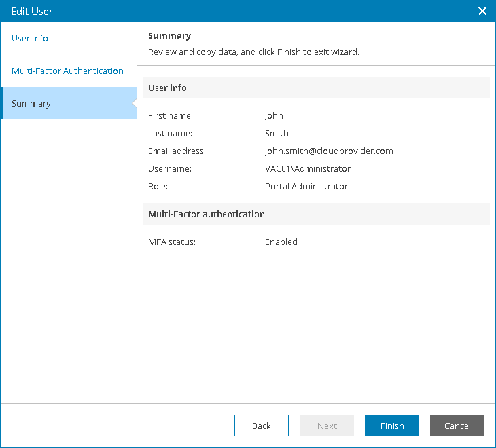Viewport: 496px width, 448px height.
Task: Click the Review and copy data description
Action: pyautogui.click(x=253, y=52)
